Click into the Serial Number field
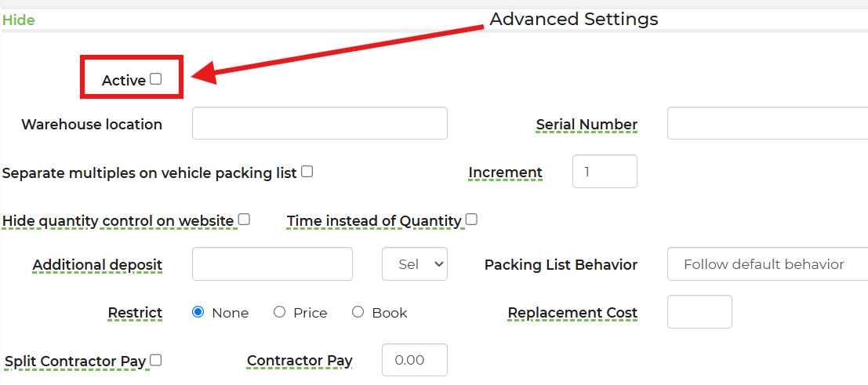868x385 pixels. point(768,123)
